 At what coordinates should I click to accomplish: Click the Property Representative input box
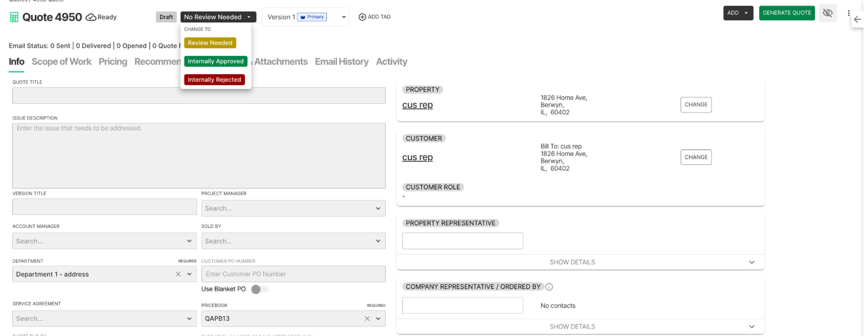click(462, 241)
